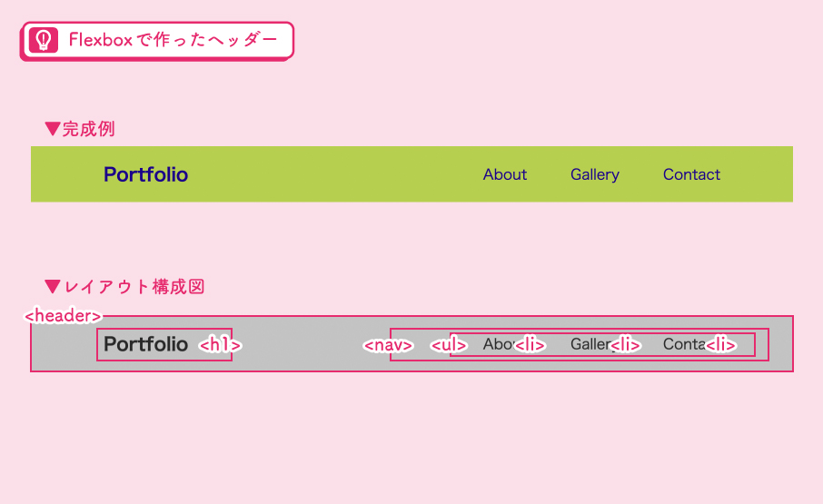Click the triangle marker before 完成例
This screenshot has height=504, width=823.
click(x=52, y=129)
